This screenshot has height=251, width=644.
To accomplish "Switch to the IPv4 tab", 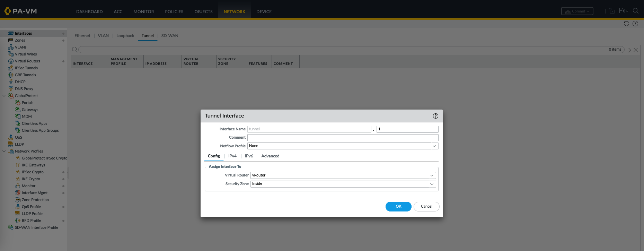I will coord(232,156).
